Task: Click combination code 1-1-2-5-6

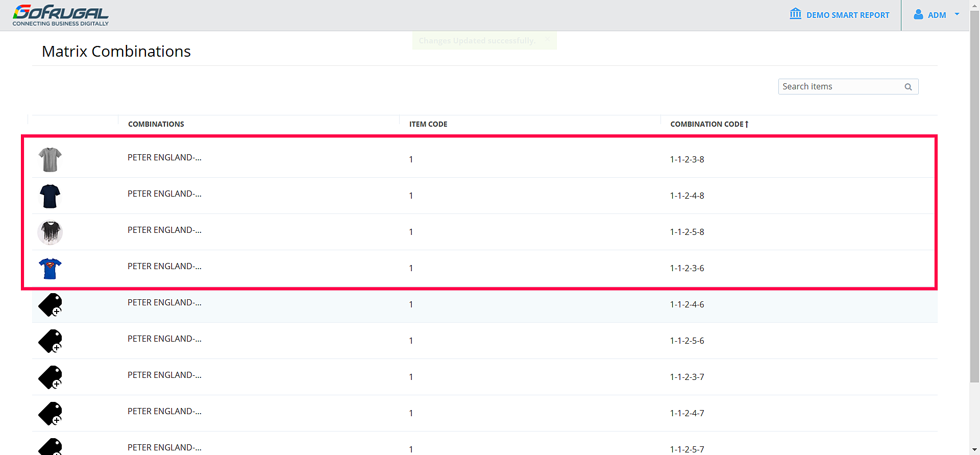Action: coord(687,341)
